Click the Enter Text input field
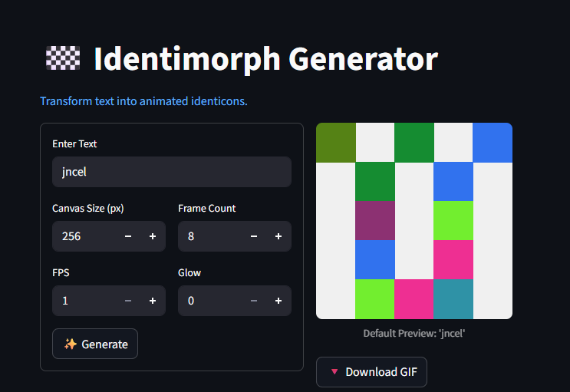 172,172
